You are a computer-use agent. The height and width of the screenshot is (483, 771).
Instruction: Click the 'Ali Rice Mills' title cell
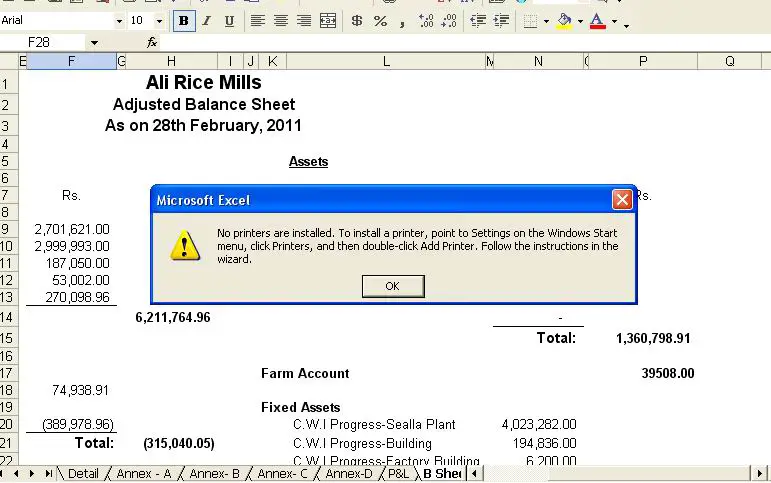tap(204, 83)
